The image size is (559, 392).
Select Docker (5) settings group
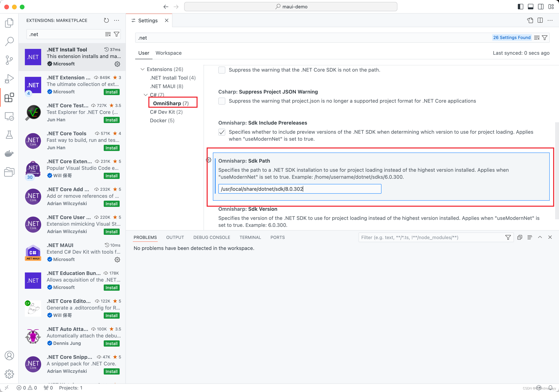pyautogui.click(x=162, y=120)
